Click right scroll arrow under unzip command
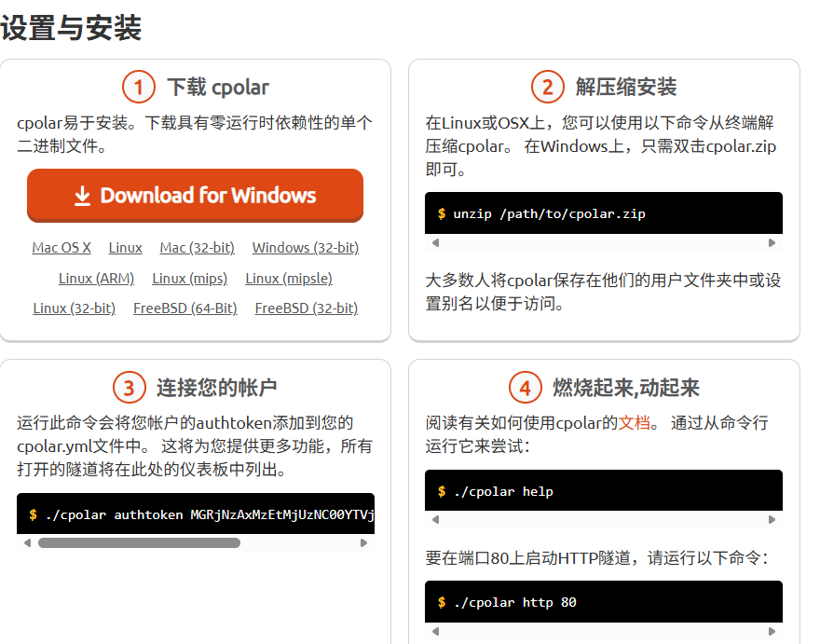 [x=772, y=242]
